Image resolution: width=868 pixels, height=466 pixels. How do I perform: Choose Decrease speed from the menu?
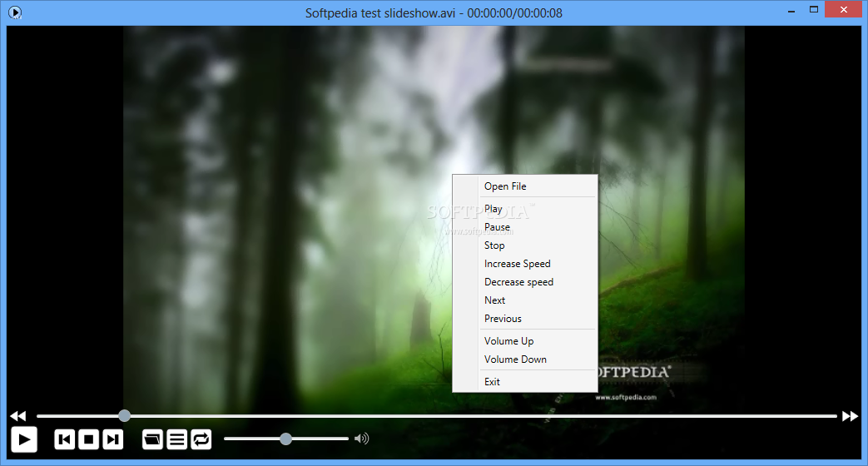click(x=525, y=282)
